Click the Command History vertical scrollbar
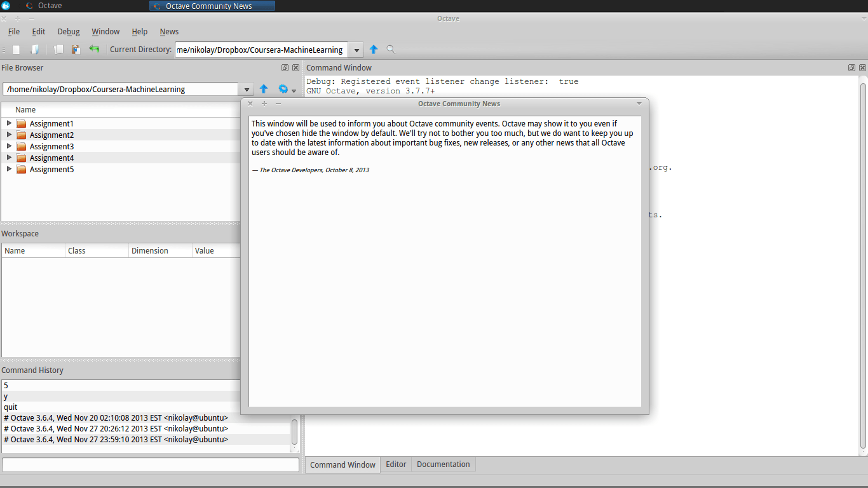Screen dimensions: 868x488 (294, 432)
